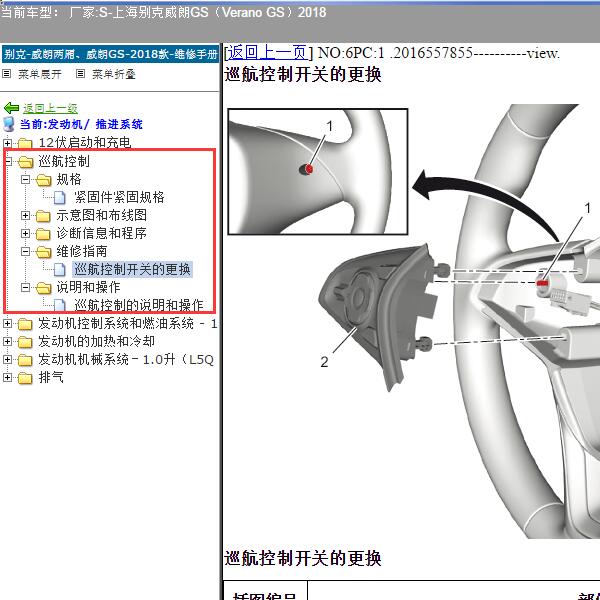
Task: Click the 菜单折叠 text button
Action: click(114, 74)
